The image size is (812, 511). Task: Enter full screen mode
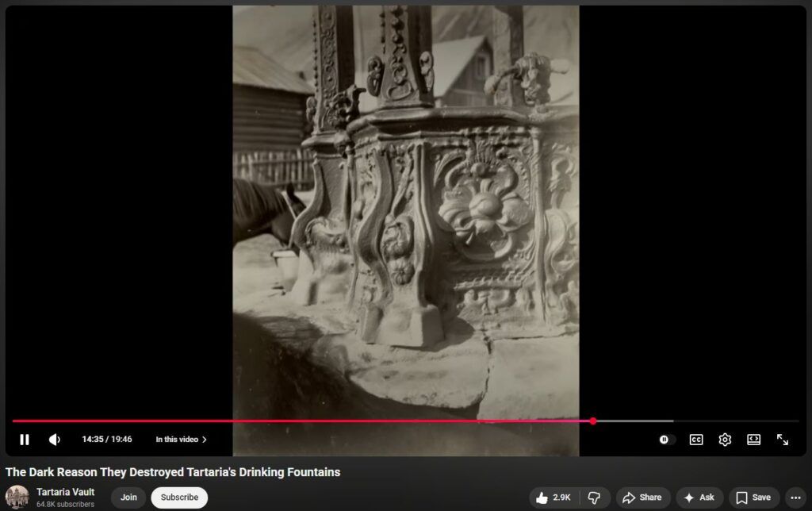[783, 440]
